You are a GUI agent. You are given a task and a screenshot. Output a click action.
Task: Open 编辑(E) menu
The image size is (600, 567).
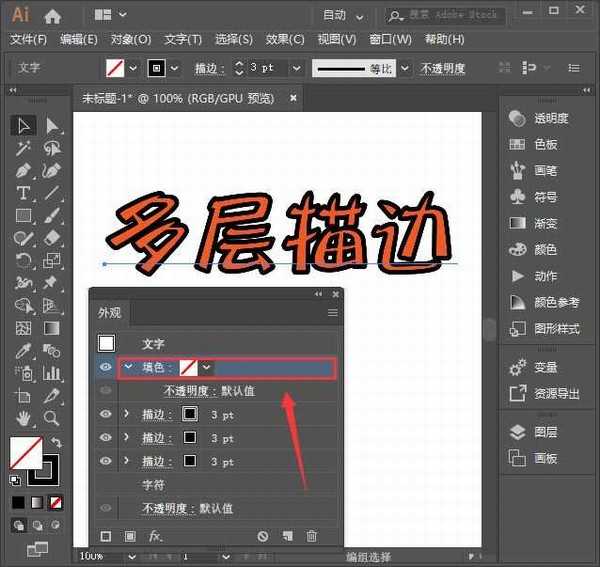78,39
